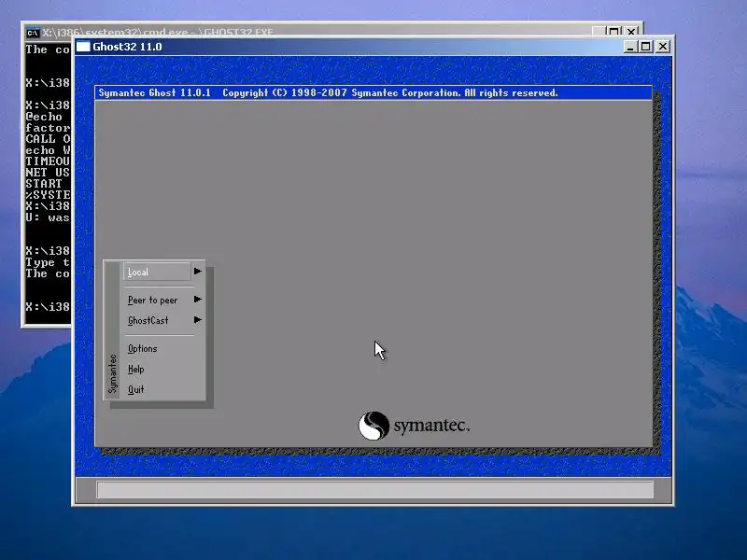Expand the GhostCast submenu arrow

click(x=198, y=320)
